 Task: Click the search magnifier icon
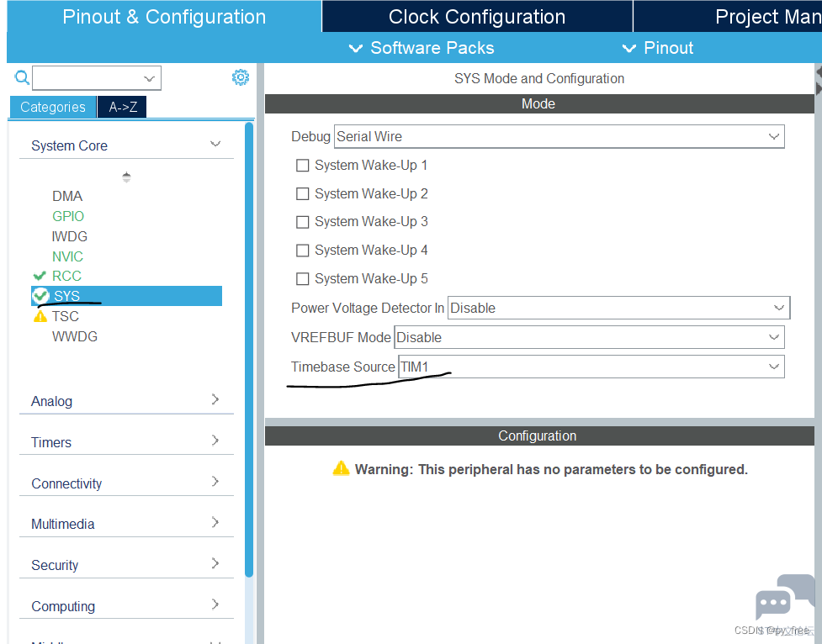pyautogui.click(x=22, y=78)
